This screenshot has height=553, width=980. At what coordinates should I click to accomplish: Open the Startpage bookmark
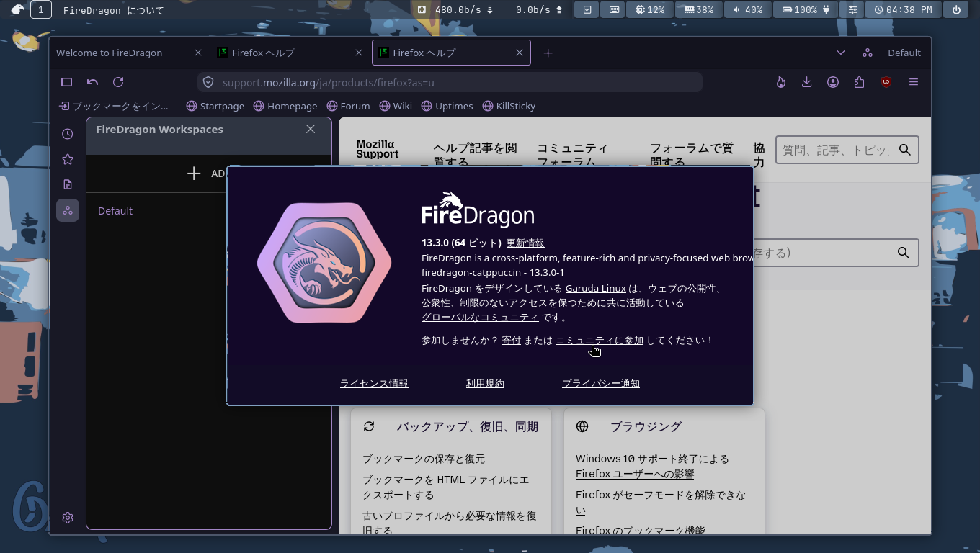215,106
